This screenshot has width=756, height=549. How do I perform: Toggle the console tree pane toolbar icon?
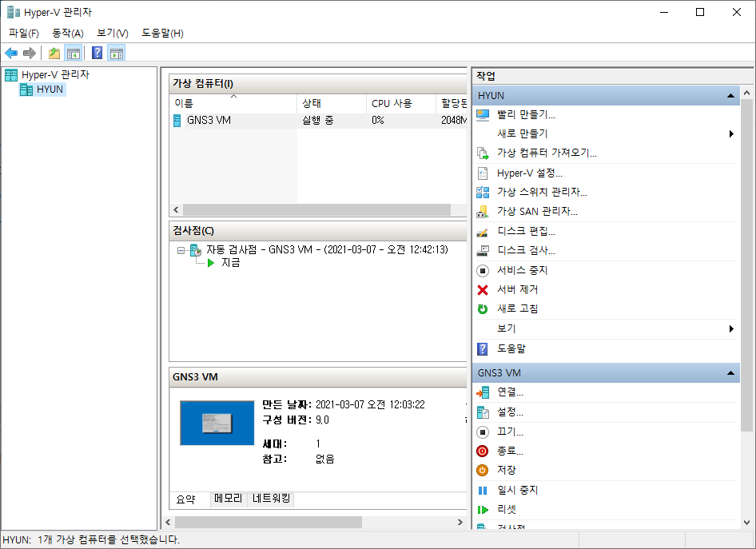point(74,53)
